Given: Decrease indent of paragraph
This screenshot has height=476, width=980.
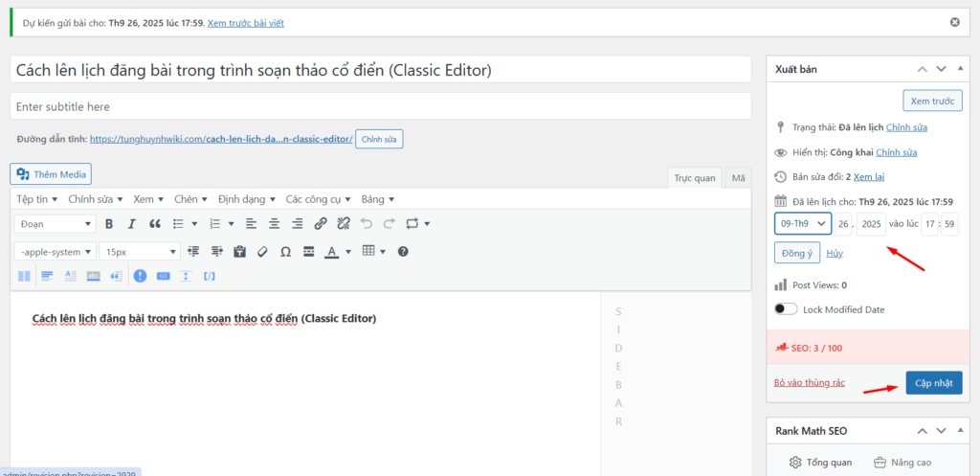Looking at the screenshot, I should [193, 252].
